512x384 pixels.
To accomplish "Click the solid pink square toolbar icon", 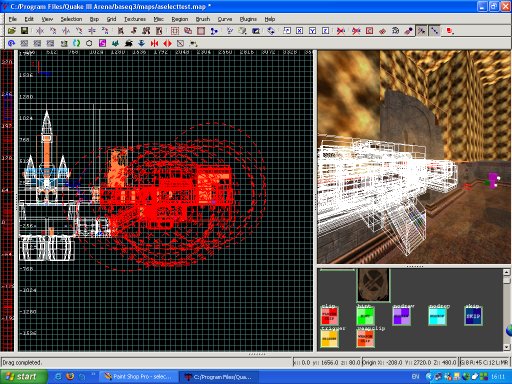I will point(201,31).
